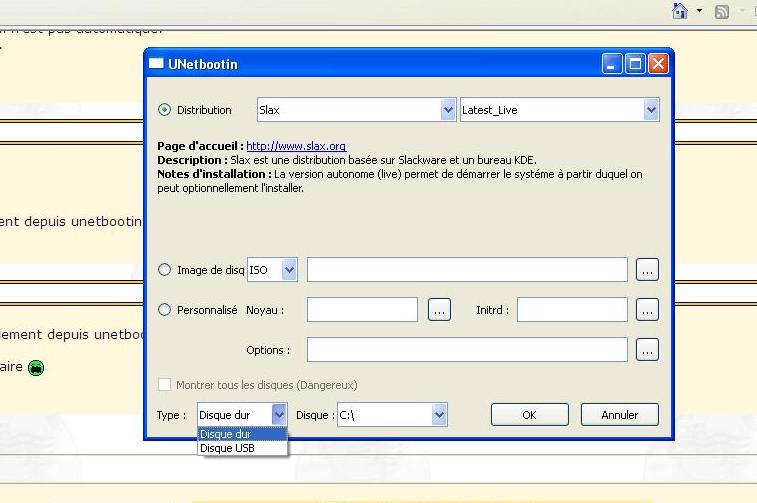Focus the Initrd input field

pos(572,310)
